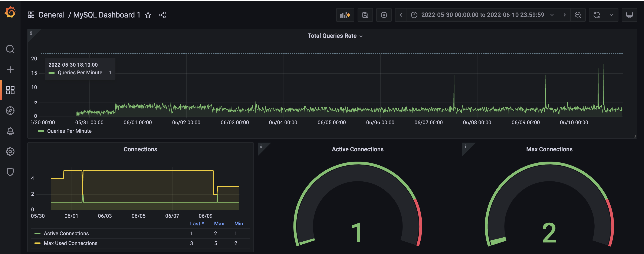The image size is (644, 254).
Task: Click the Connections panel title
Action: 140,149
